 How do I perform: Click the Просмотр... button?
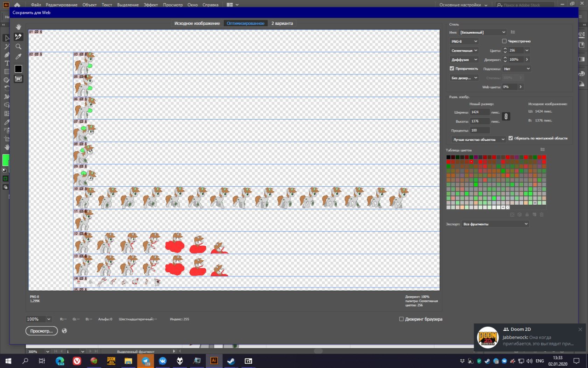[41, 331]
